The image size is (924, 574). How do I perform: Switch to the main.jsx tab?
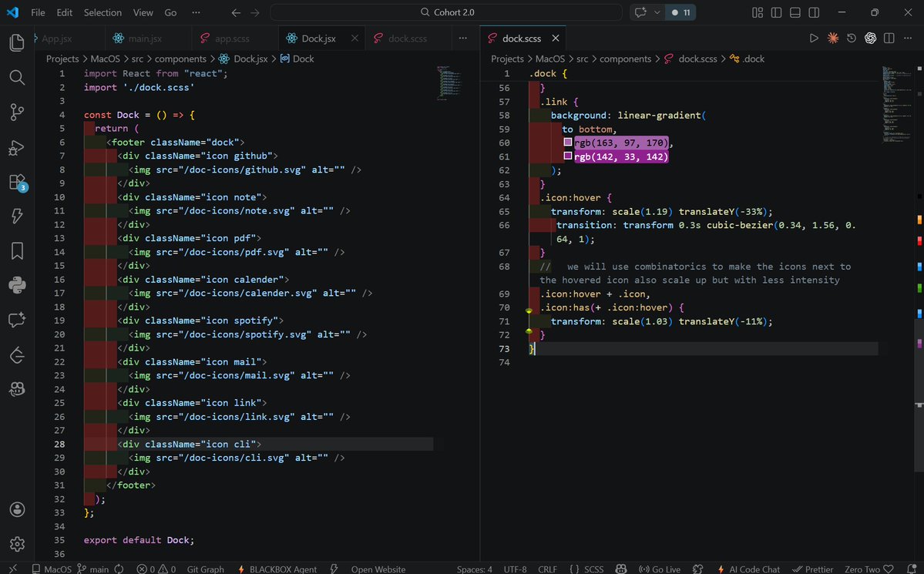coord(145,39)
